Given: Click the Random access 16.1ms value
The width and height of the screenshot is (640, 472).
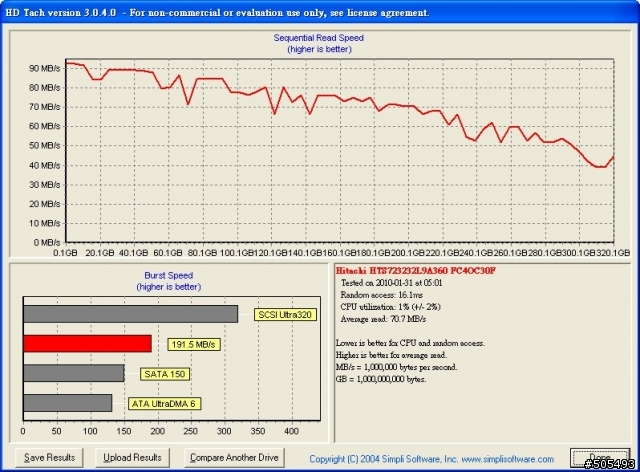Looking at the screenshot, I should pos(382,295).
